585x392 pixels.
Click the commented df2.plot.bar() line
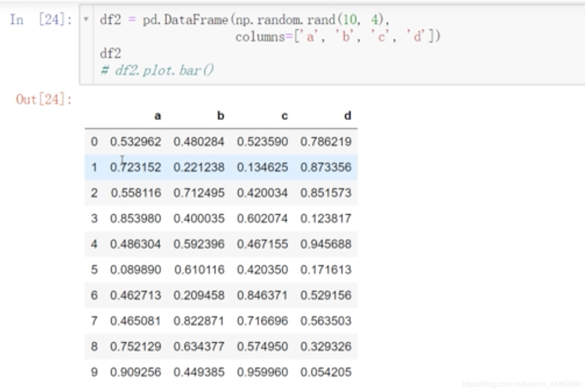157,70
